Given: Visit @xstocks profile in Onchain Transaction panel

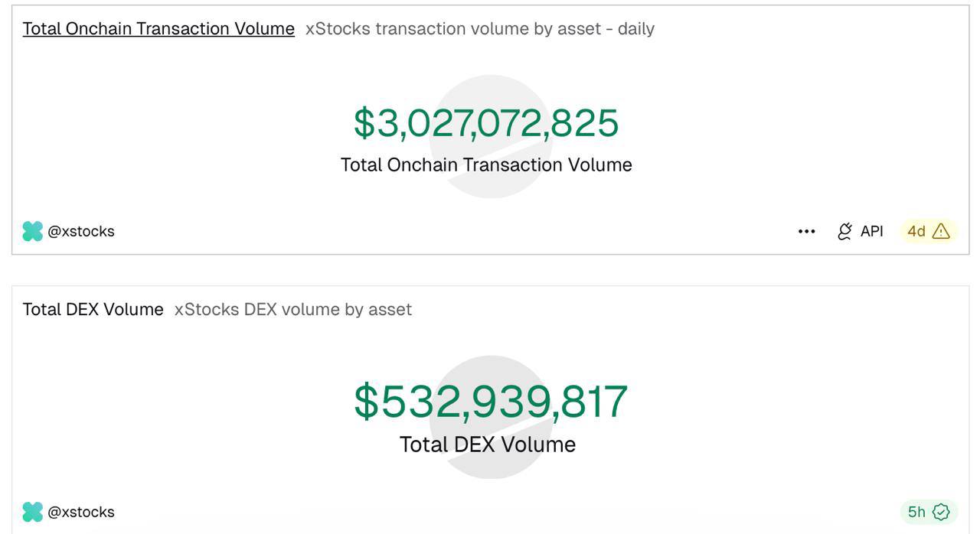Looking at the screenshot, I should 81,231.
